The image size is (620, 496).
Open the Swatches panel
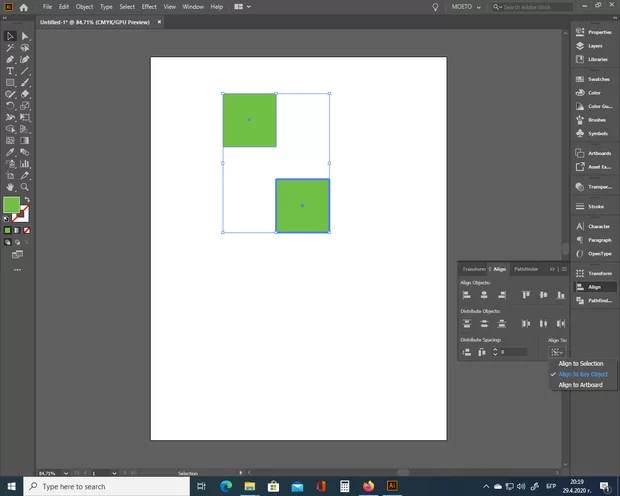tap(595, 79)
